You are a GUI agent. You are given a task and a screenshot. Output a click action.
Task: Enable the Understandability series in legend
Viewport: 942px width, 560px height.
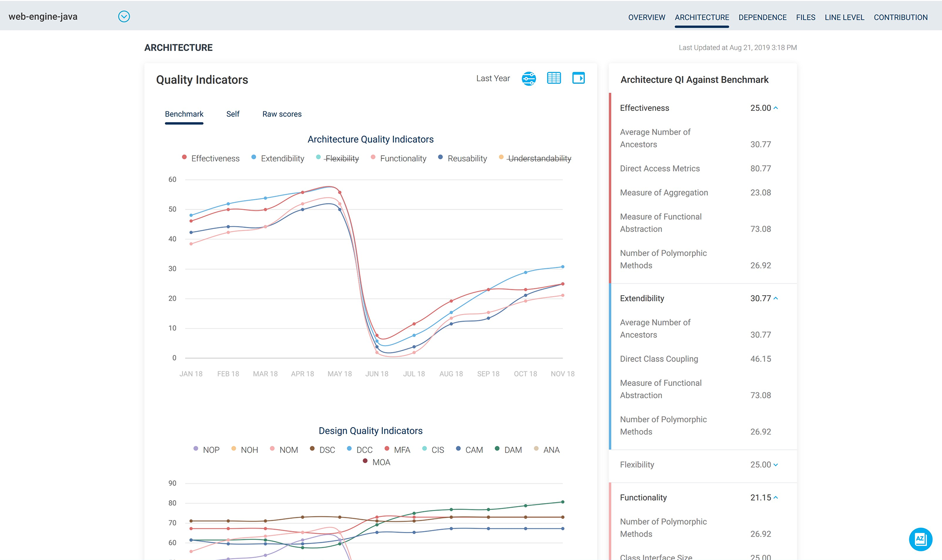click(535, 158)
